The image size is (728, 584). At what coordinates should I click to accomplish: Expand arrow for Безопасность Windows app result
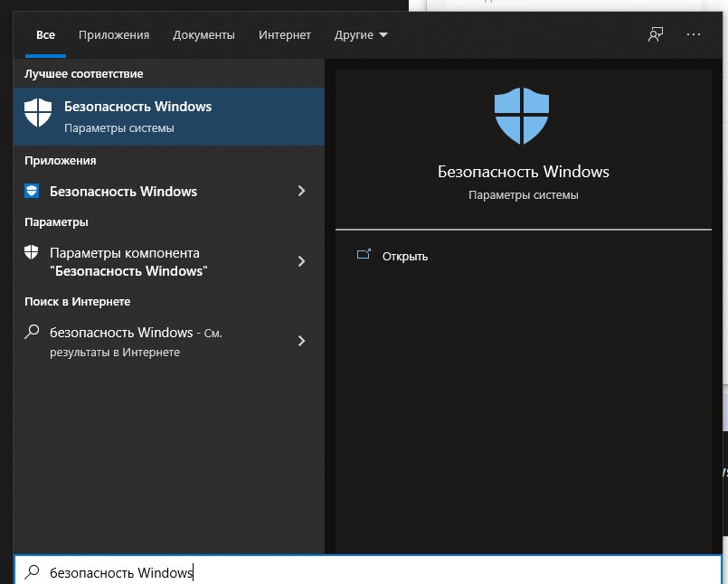[302, 191]
